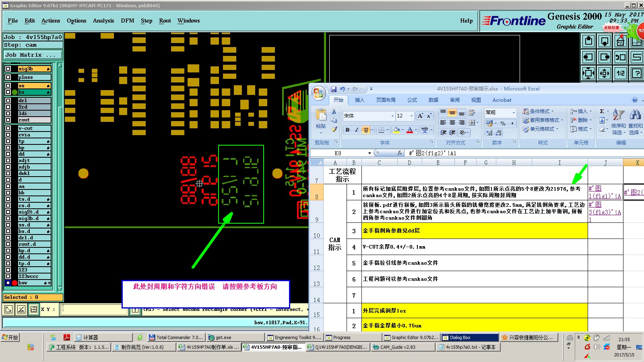Image resolution: width=644 pixels, height=362 pixels.
Task: Click the fig3 hyperlink in column J
Action: pos(605,212)
